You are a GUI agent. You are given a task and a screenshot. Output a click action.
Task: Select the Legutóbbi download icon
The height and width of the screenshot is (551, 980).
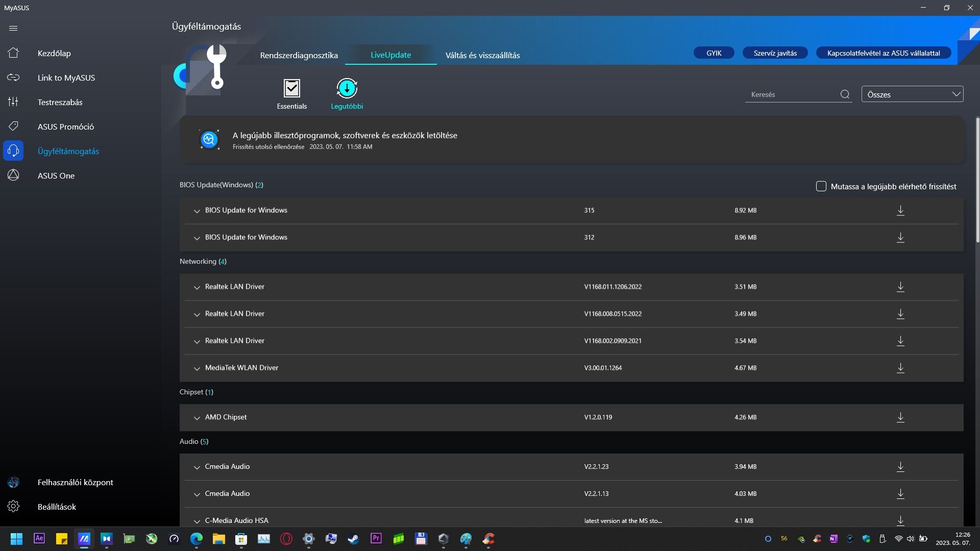347,88
